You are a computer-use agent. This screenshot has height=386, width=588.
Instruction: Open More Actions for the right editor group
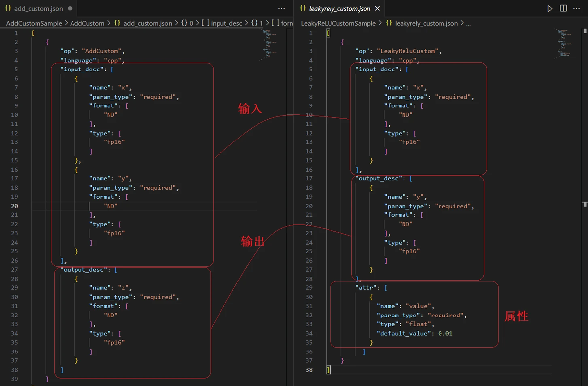point(576,8)
